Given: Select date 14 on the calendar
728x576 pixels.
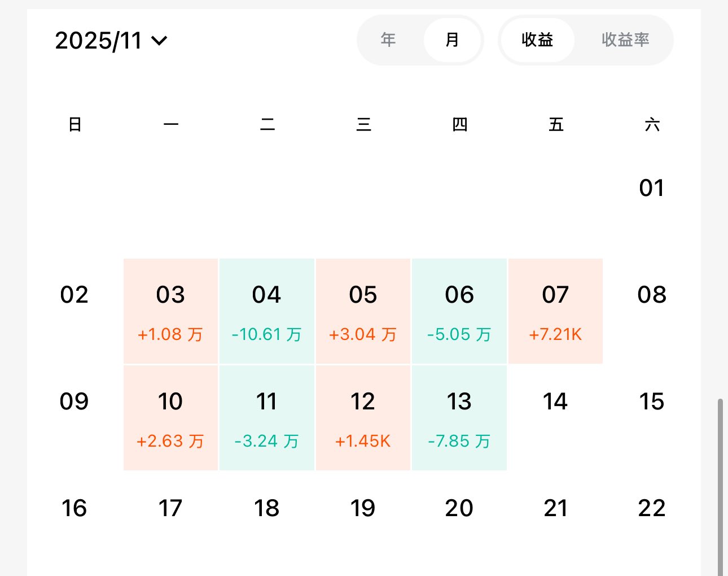Looking at the screenshot, I should pos(555,402).
